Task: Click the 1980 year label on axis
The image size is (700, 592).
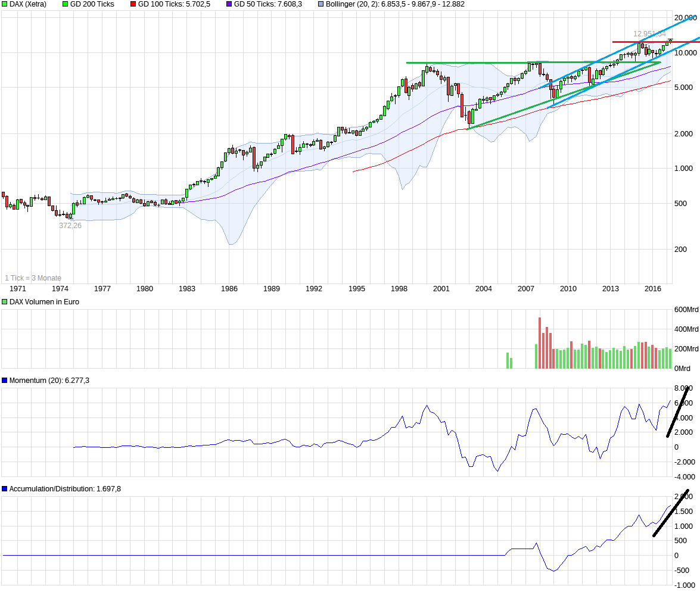Action: (145, 288)
